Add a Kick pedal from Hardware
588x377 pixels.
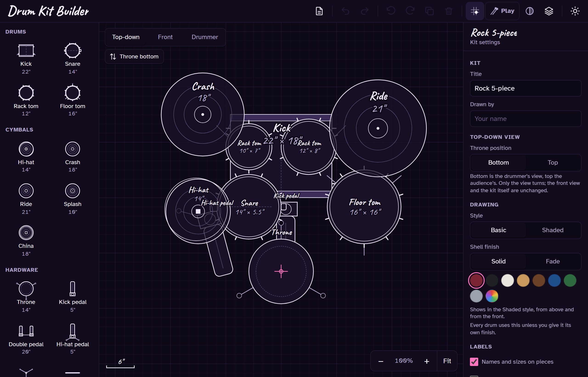72,297
